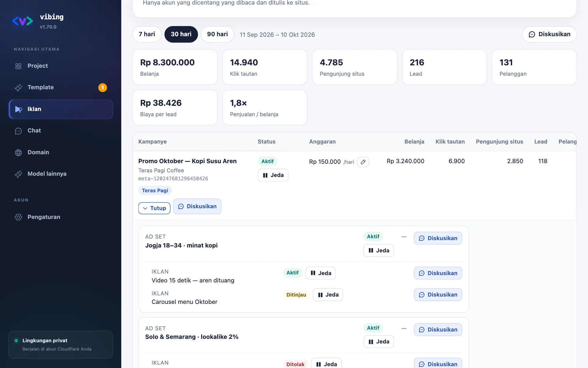Pause the Solo & Semarang ad set
The height and width of the screenshot is (368, 588).
379,342
